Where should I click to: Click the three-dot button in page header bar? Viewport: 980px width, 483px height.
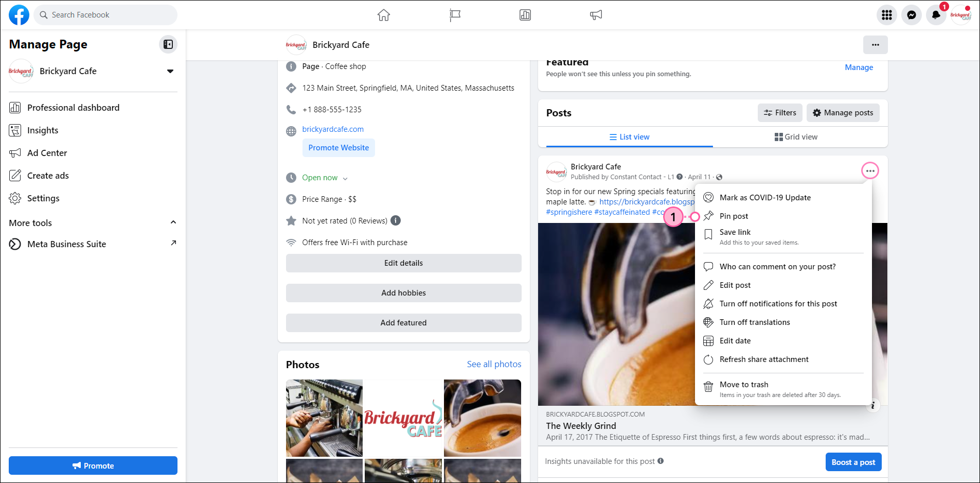coord(876,45)
